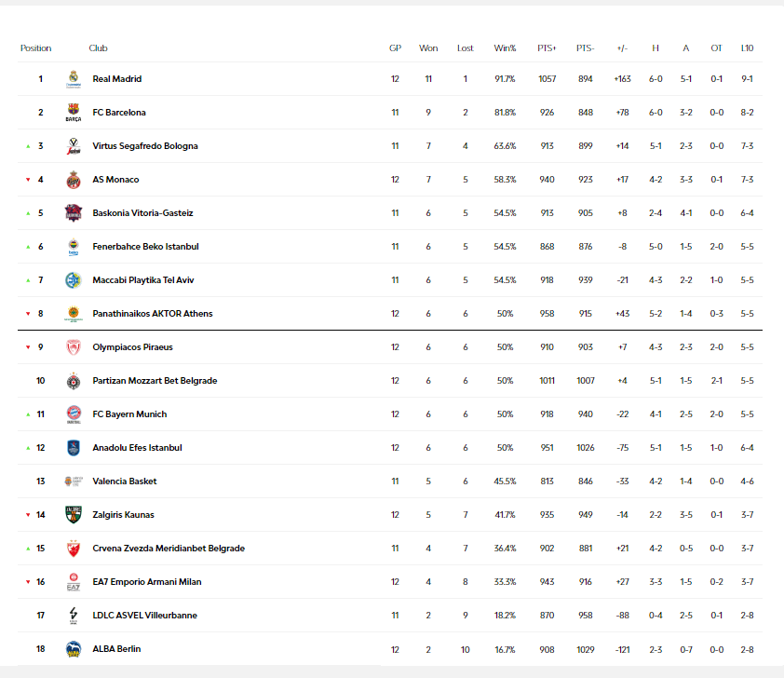The width and height of the screenshot is (784, 678).
Task: Go to Anadolu Efes Istanbul page
Action: [x=137, y=448]
